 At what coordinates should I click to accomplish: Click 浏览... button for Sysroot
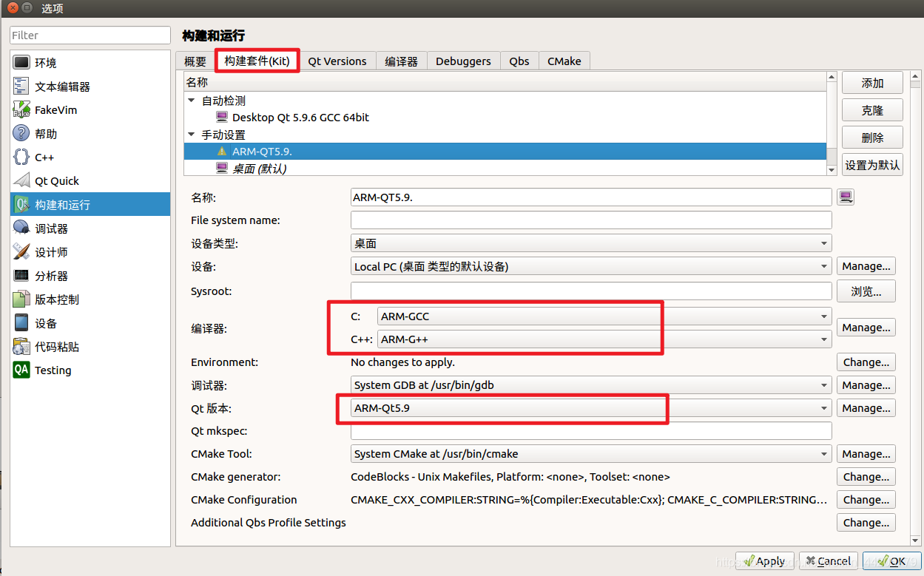[866, 291]
